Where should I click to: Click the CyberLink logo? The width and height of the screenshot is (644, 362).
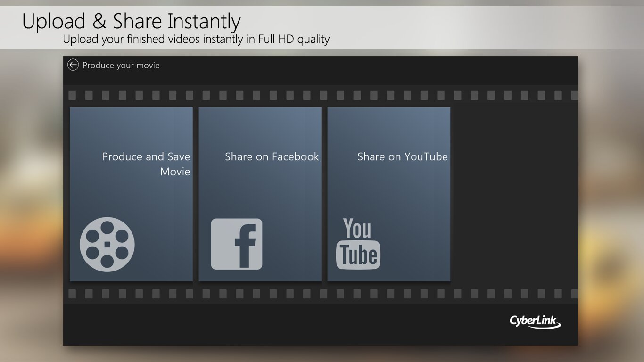click(x=536, y=322)
